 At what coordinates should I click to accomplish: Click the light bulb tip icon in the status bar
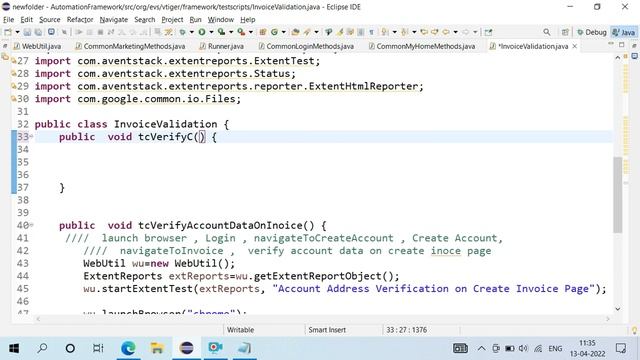[x=634, y=330]
